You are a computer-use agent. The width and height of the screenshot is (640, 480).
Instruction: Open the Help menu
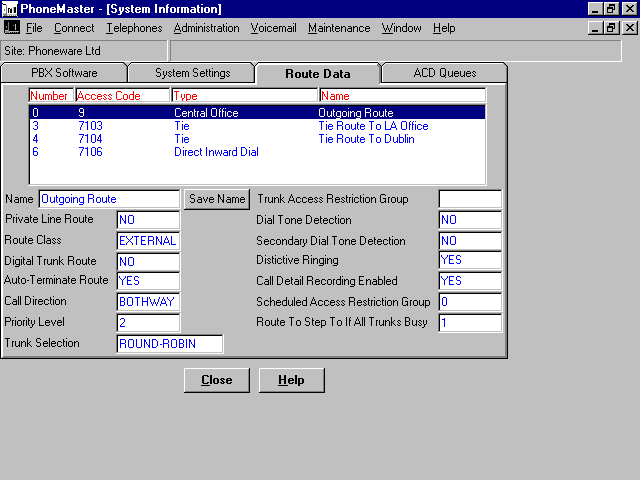[444, 28]
